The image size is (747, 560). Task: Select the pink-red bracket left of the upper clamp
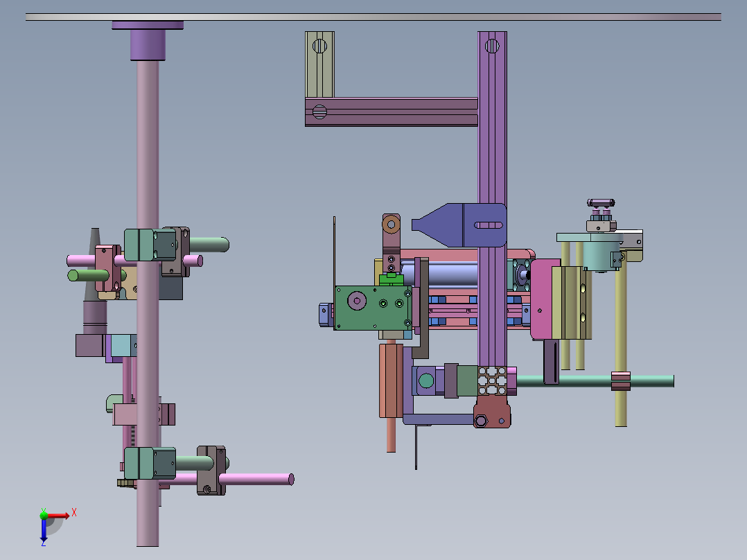click(x=107, y=268)
